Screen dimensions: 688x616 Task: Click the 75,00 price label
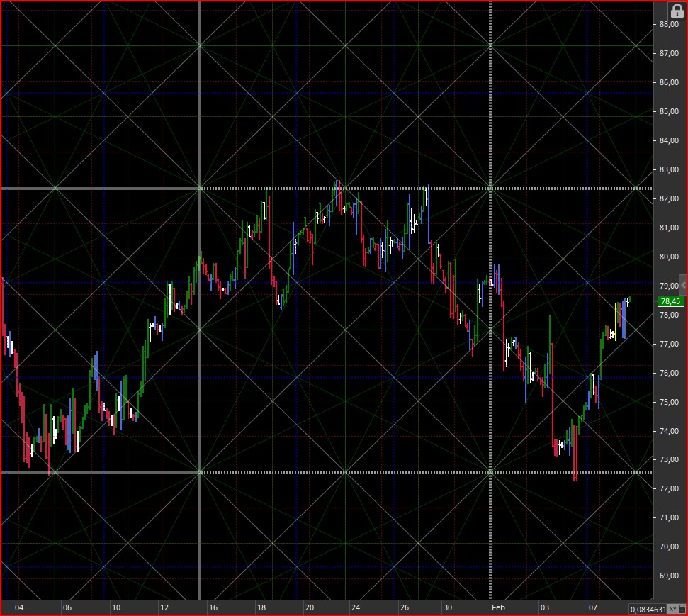click(669, 402)
